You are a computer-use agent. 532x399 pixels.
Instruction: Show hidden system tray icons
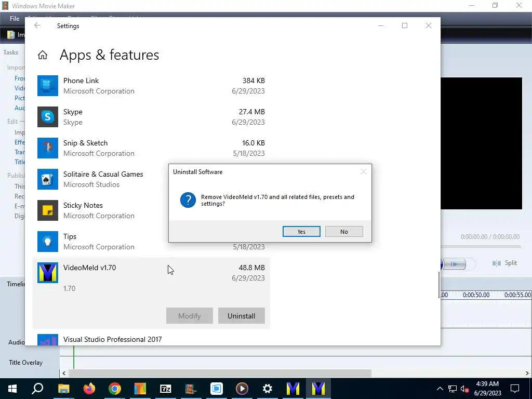tap(440, 389)
